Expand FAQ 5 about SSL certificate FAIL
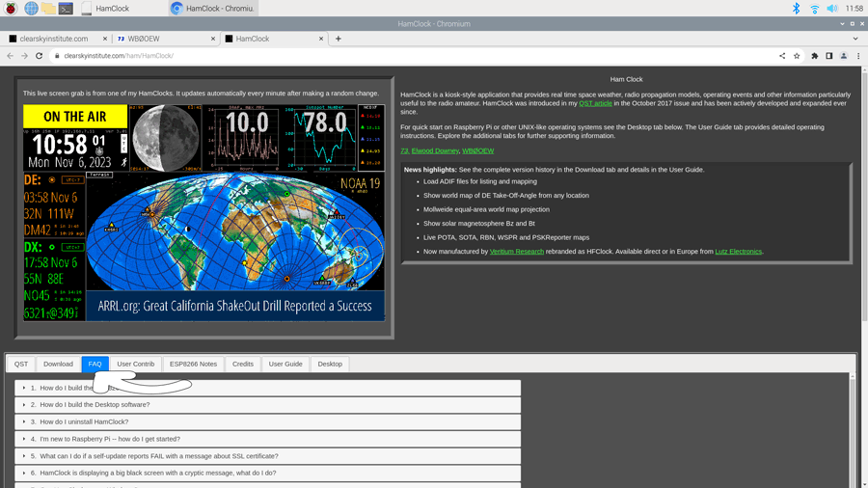The image size is (868, 488). (x=267, y=456)
